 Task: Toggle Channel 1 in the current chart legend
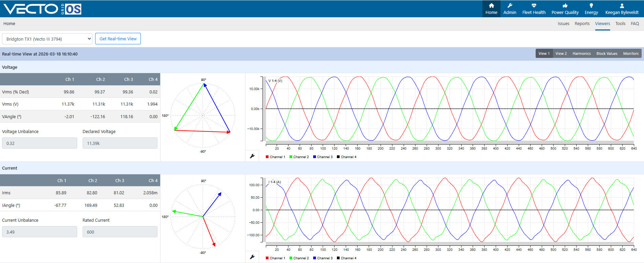pyautogui.click(x=275, y=258)
